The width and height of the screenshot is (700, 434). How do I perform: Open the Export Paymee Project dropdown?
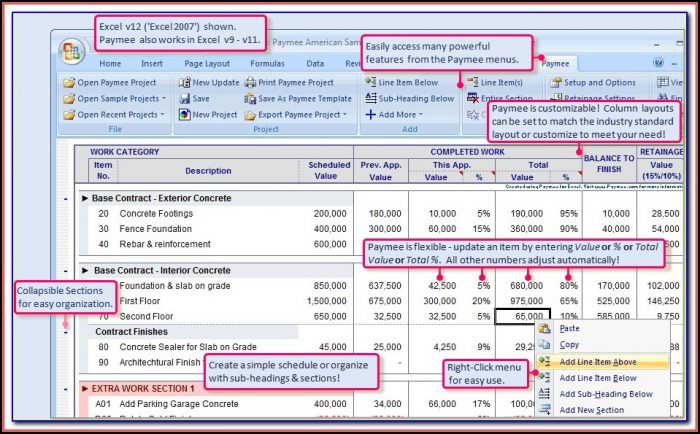[x=345, y=114]
